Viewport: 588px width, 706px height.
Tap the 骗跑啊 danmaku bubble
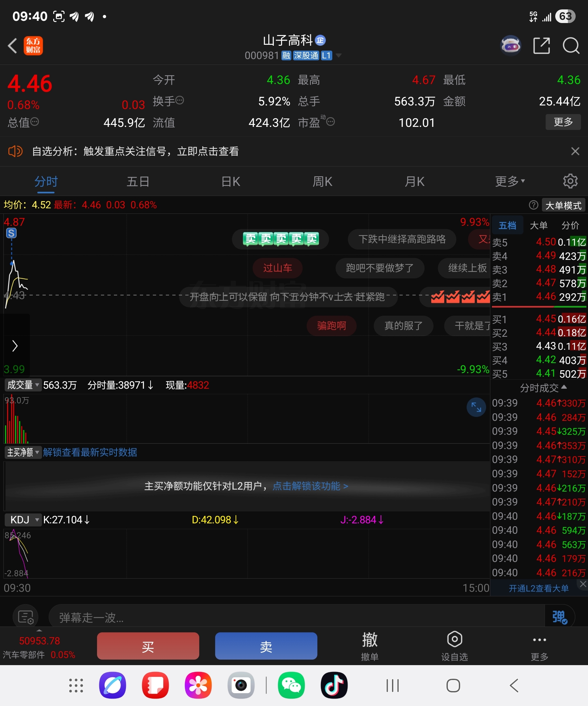332,325
